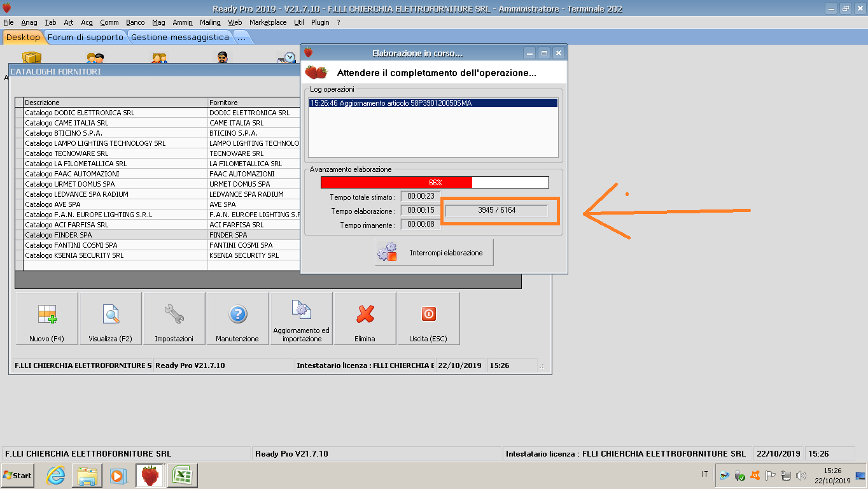Click Tempo totale stimato value 00:00:23
Screen dimensions: 868x489
tap(421, 197)
